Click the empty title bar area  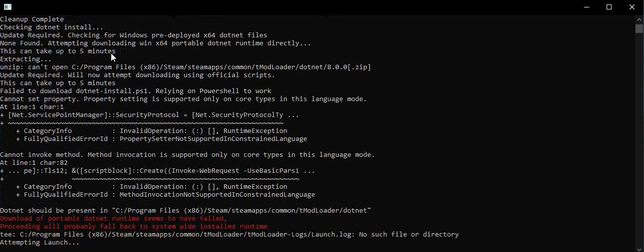pyautogui.click(x=299, y=7)
